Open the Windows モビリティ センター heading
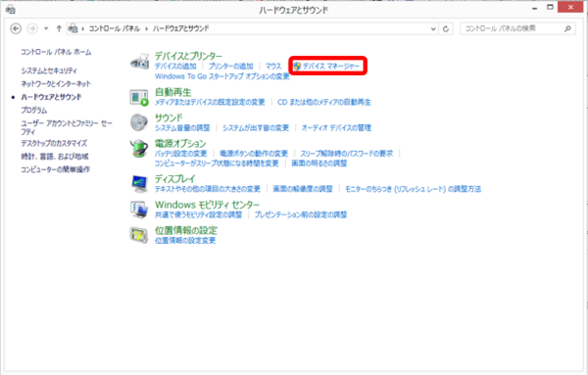 click(208, 205)
